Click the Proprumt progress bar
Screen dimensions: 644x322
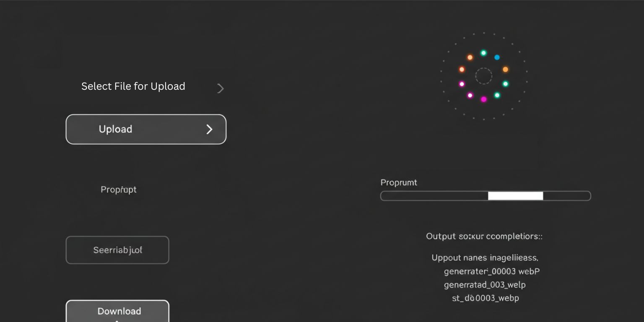[x=486, y=196]
